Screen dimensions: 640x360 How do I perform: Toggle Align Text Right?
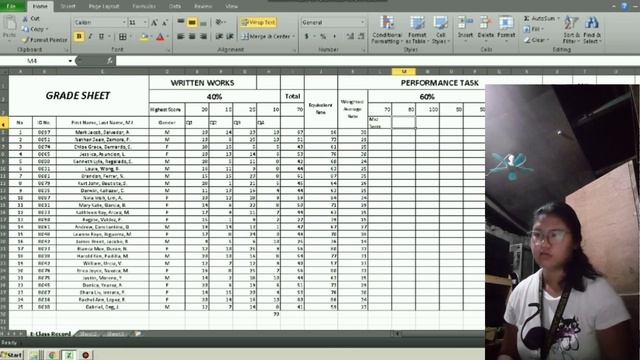[x=203, y=36]
